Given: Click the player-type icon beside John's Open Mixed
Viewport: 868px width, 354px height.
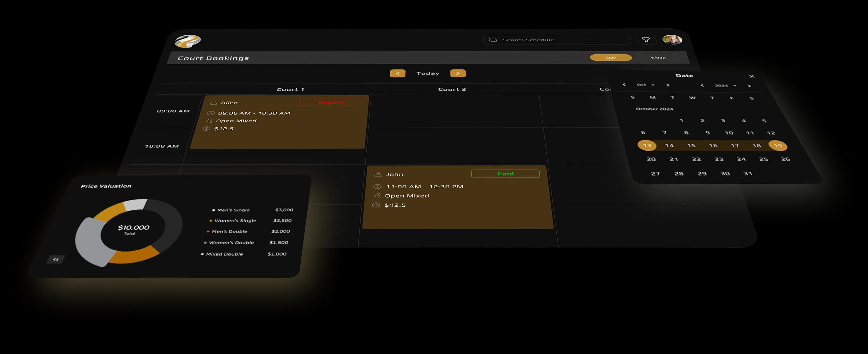Looking at the screenshot, I should click(377, 196).
